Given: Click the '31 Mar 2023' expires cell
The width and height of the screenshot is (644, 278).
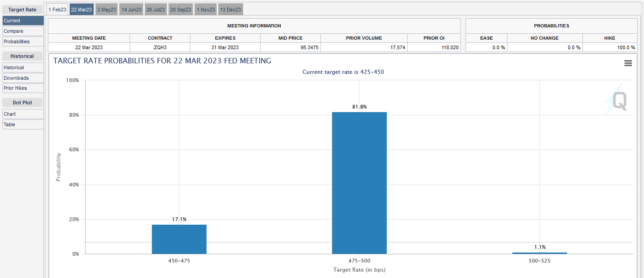Looking at the screenshot, I should click(x=225, y=47).
